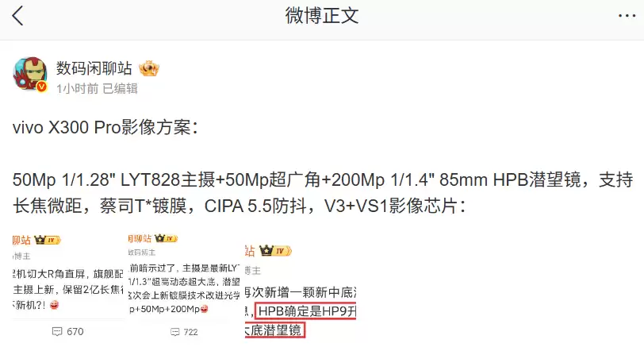This screenshot has width=644, height=351.
Task: Open the Iron Man profile avatar
Action: click(30, 74)
